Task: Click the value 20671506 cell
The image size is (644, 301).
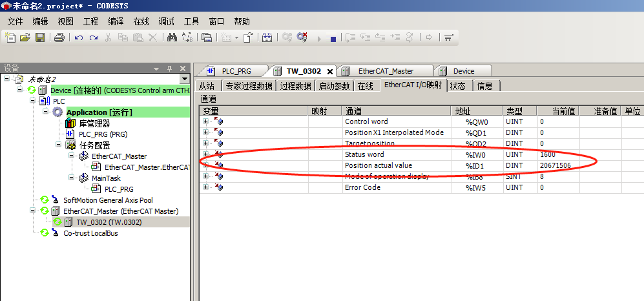Action: 558,165
